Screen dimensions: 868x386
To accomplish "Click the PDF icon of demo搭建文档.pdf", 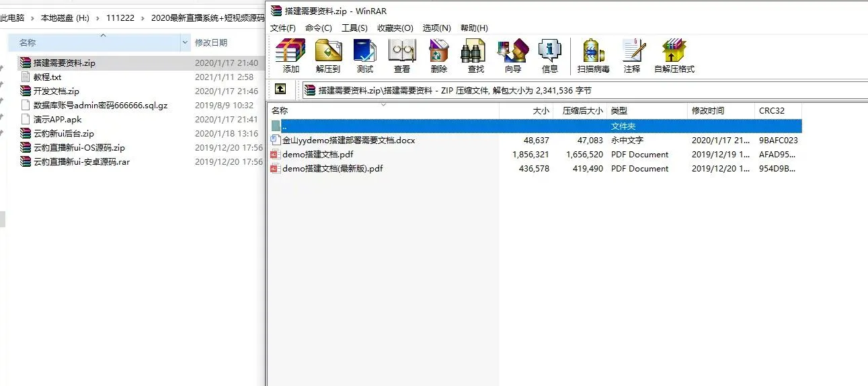I will point(276,154).
